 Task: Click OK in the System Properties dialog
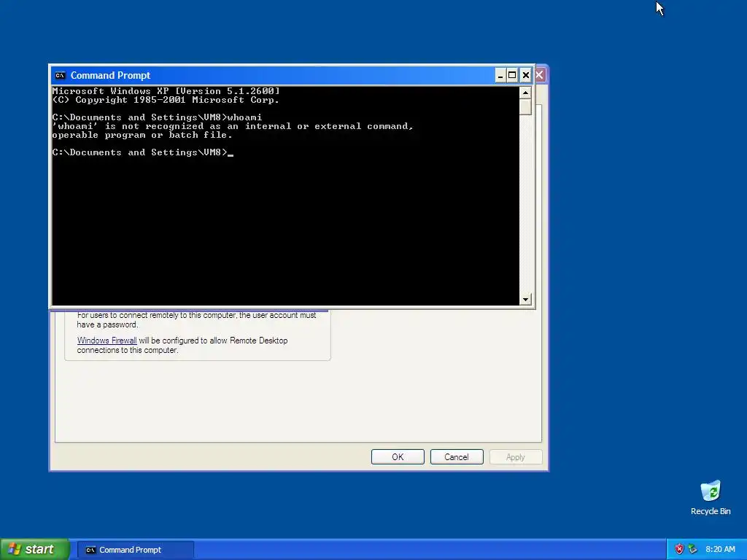click(x=398, y=457)
